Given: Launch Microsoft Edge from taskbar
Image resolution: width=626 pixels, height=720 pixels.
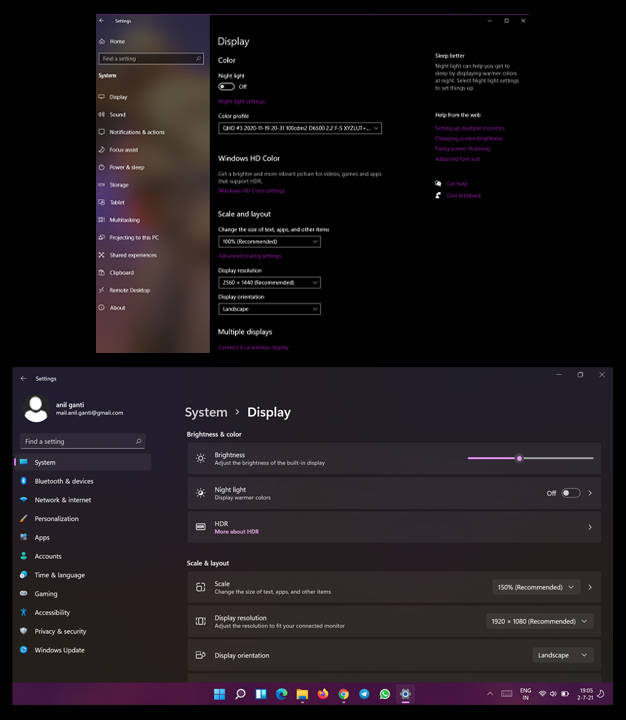Looking at the screenshot, I should (282, 694).
